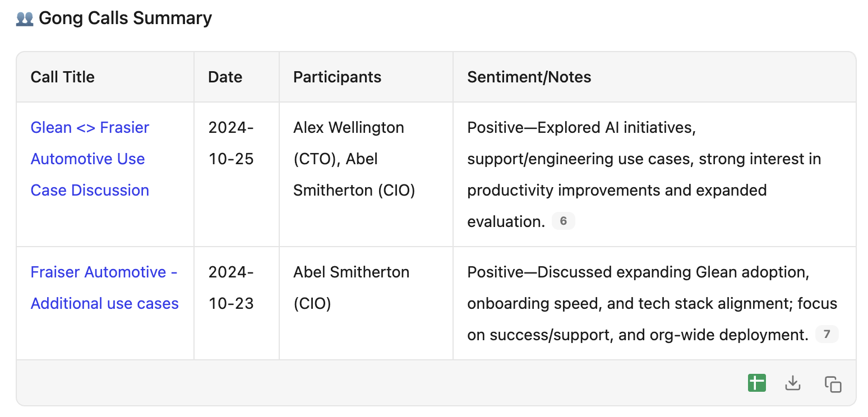
Task: Open Fraiser Automotive - Additional use cases link
Action: pos(105,288)
